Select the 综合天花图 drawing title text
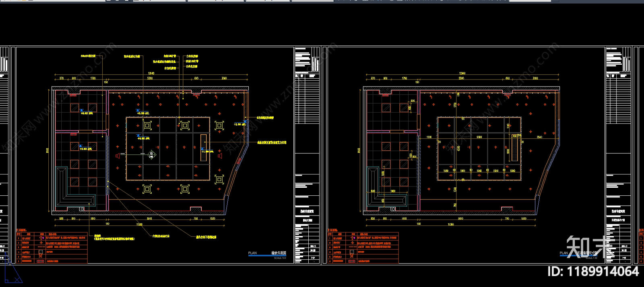 click(x=279, y=253)
